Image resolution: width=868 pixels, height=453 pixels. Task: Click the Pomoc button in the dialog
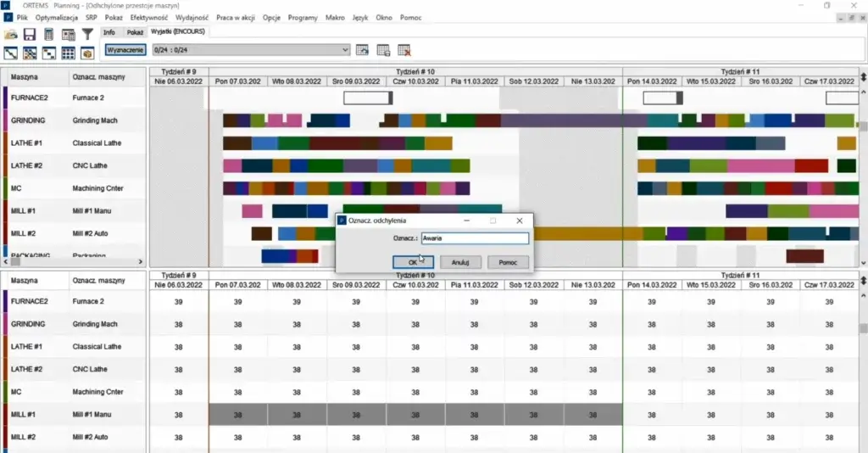click(x=508, y=263)
